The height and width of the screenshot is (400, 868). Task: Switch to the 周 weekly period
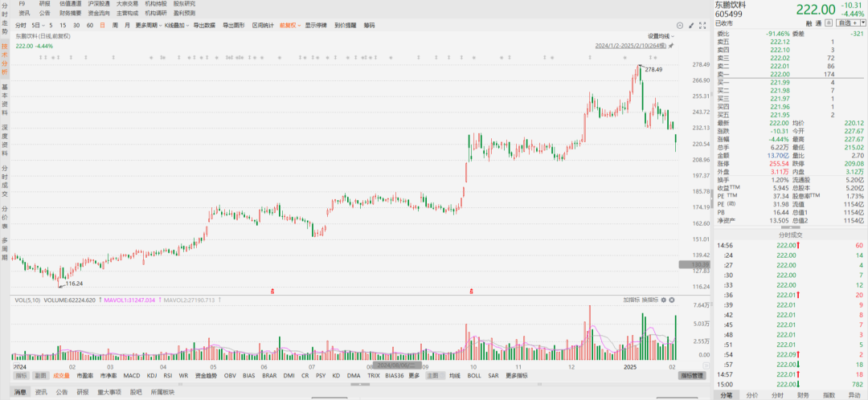click(x=115, y=26)
